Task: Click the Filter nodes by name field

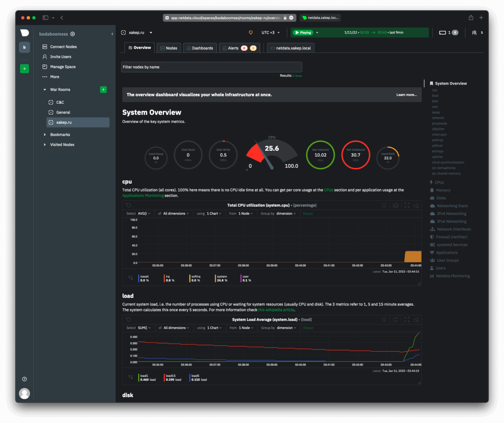Action: tap(211, 67)
